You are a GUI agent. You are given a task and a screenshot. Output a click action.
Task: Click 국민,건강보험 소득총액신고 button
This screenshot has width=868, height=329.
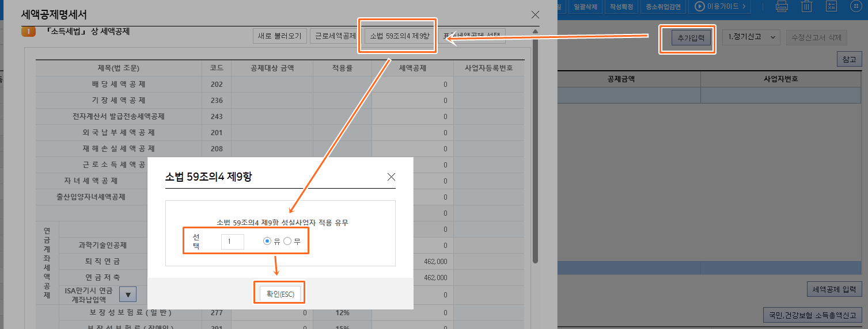coord(812,315)
